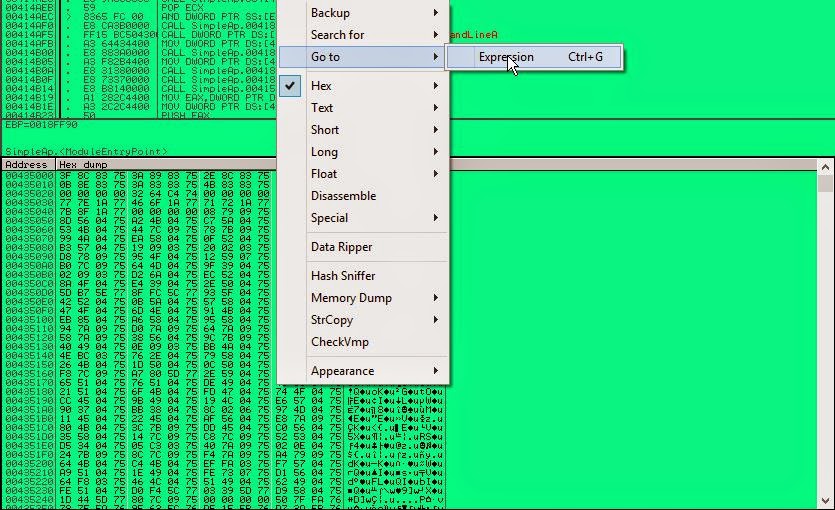Select disassembly line at 00414B0A

pyautogui.click(x=140, y=71)
